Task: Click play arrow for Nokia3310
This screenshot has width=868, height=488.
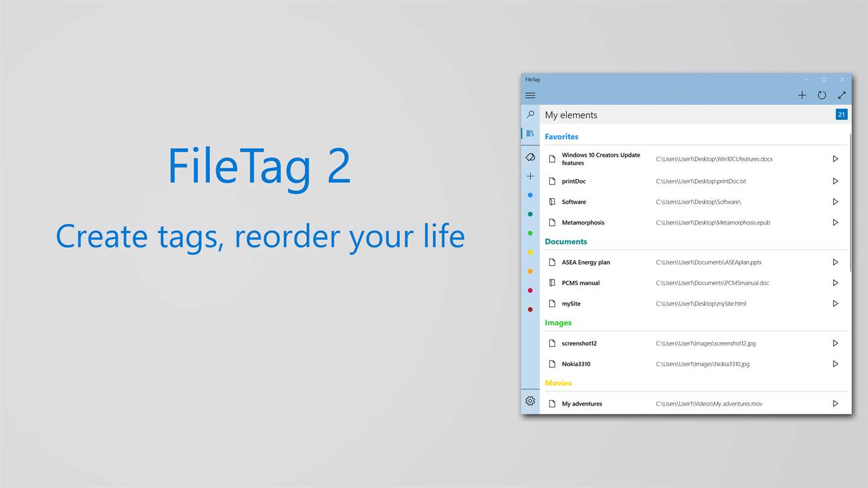Action: [x=835, y=364]
